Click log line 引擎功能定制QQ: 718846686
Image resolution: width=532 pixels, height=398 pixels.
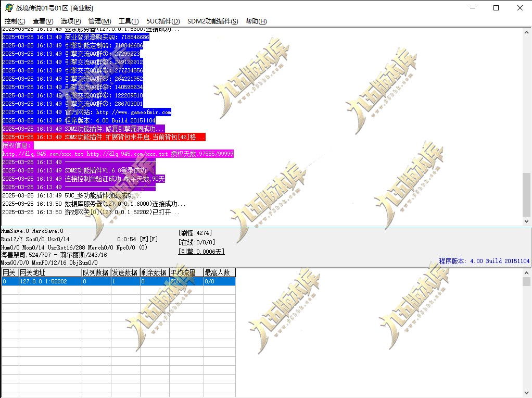click(x=72, y=45)
